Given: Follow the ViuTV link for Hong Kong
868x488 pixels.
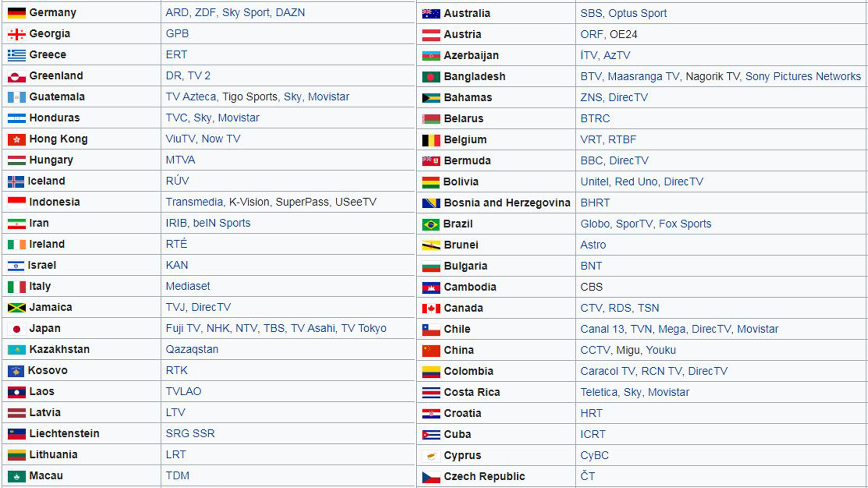Looking at the screenshot, I should click(180, 139).
